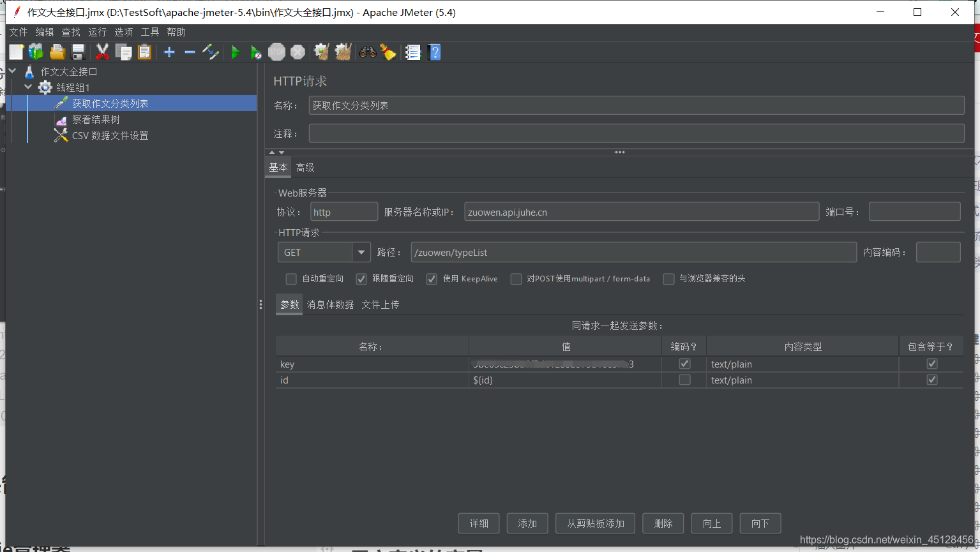This screenshot has width=980, height=552.
Task: Open Search with binoculars icon
Action: point(368,52)
